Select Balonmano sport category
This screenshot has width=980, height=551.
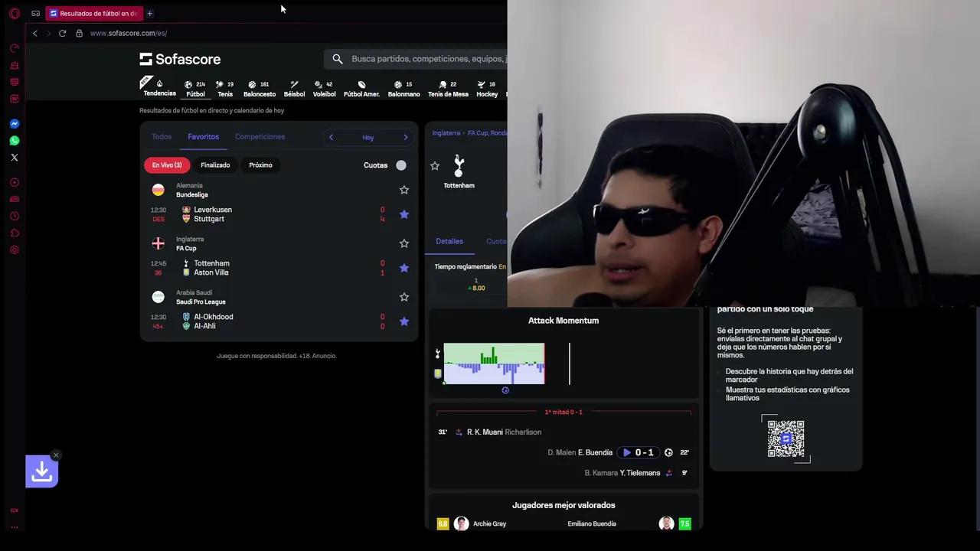pos(403,89)
